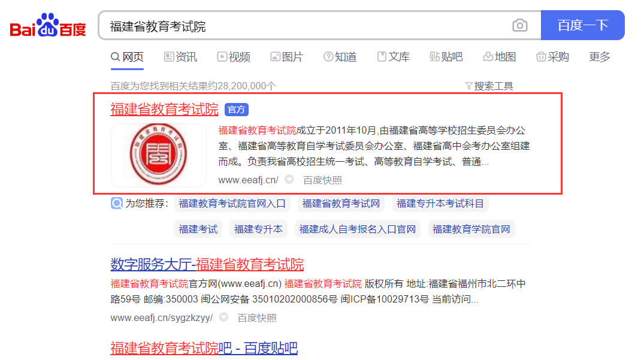Go to the 文库 tab
Screen dimensions: 644x360
(x=393, y=57)
